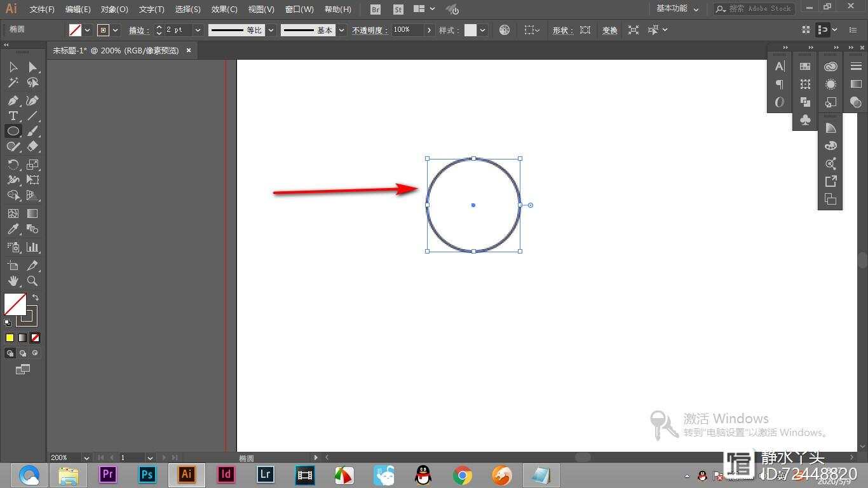Open the 编辑(E) menu
The width and height of the screenshot is (868, 488).
coord(78,10)
